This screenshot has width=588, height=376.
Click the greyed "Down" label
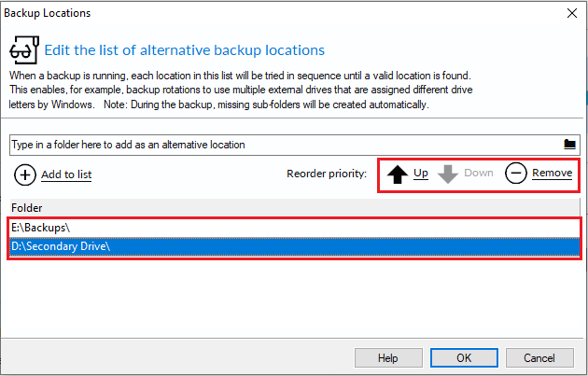tap(479, 173)
